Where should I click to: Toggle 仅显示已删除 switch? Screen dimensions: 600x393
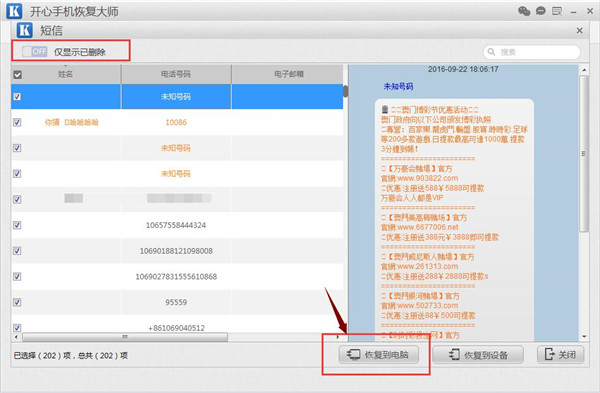(x=34, y=51)
